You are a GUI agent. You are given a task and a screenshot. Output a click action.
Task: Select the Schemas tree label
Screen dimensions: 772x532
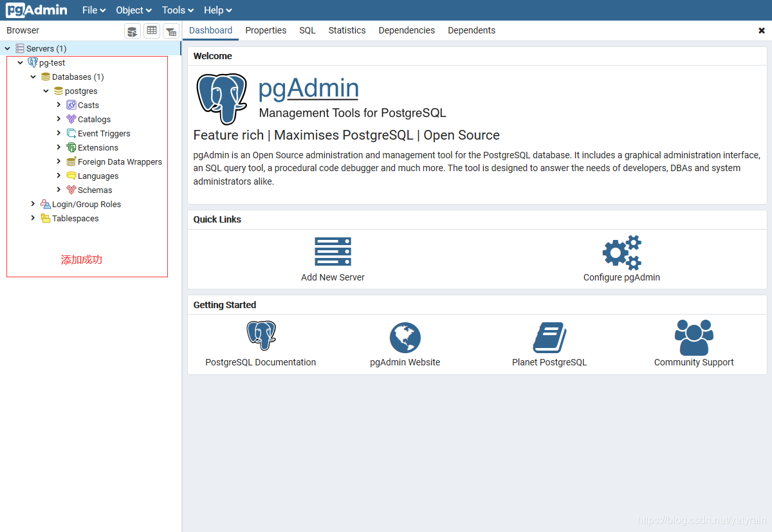pos(95,190)
